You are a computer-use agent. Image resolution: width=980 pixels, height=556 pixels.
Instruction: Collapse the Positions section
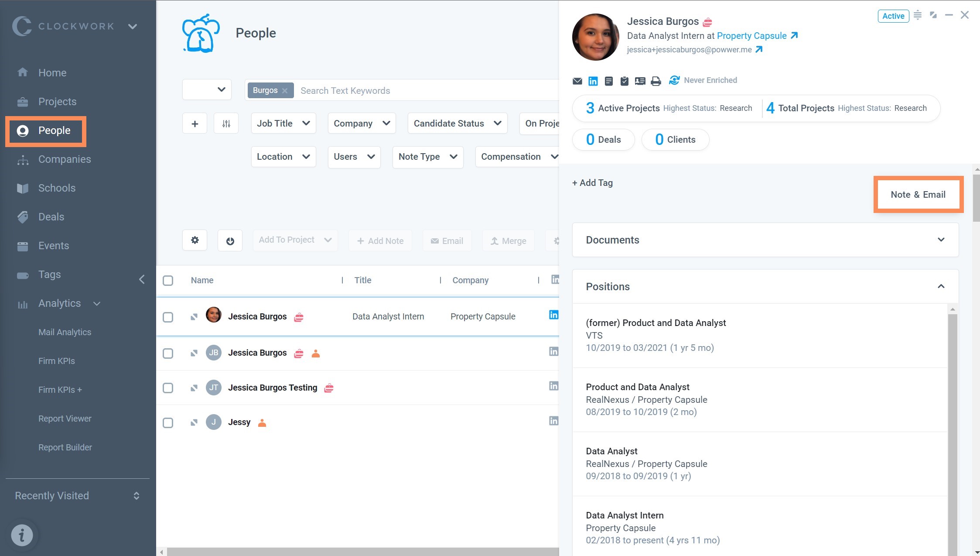point(941,286)
